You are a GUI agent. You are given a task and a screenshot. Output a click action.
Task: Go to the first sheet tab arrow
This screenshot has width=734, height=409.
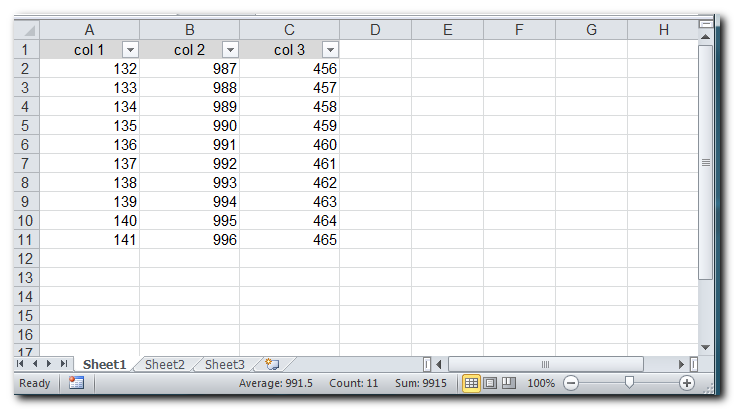click(x=21, y=365)
